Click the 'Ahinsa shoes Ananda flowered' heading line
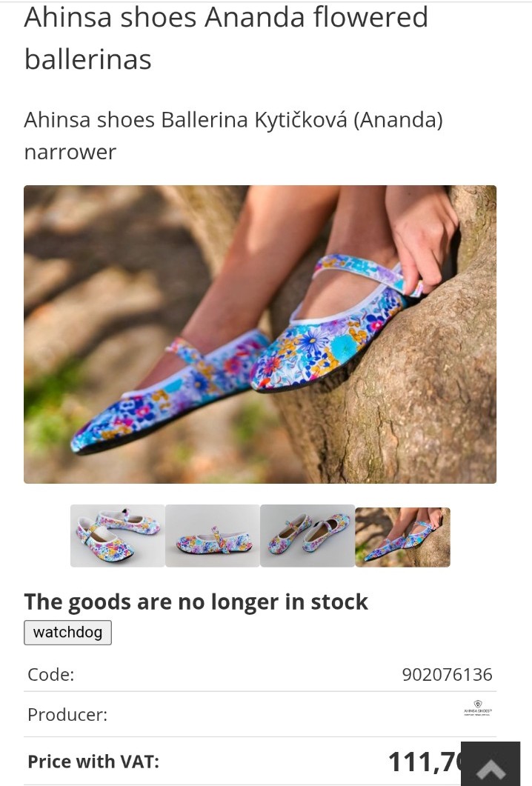 [226, 18]
